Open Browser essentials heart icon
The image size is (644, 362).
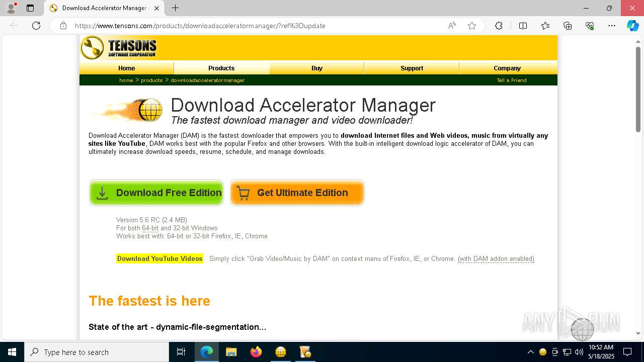tap(590, 26)
